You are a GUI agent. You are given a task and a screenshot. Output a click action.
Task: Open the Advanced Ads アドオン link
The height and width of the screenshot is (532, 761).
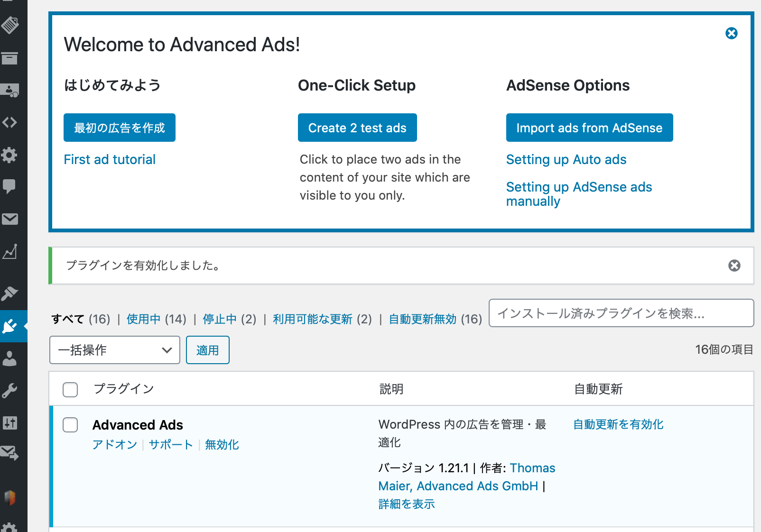[115, 445]
